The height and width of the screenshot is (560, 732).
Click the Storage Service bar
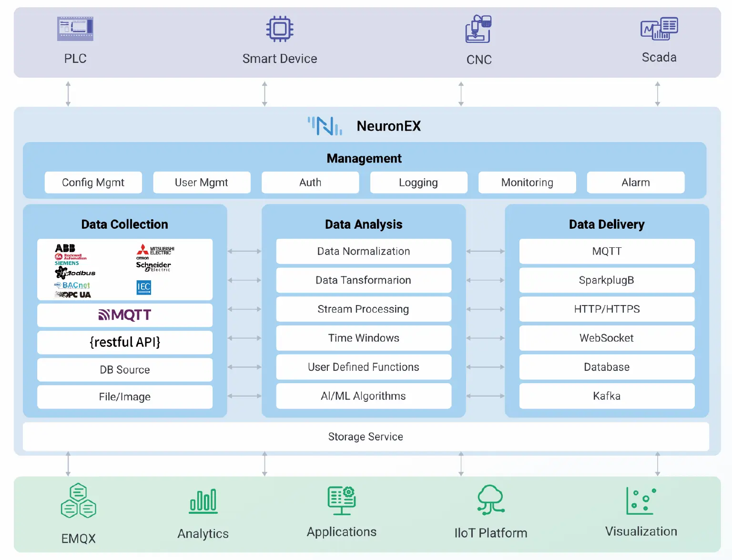(365, 437)
